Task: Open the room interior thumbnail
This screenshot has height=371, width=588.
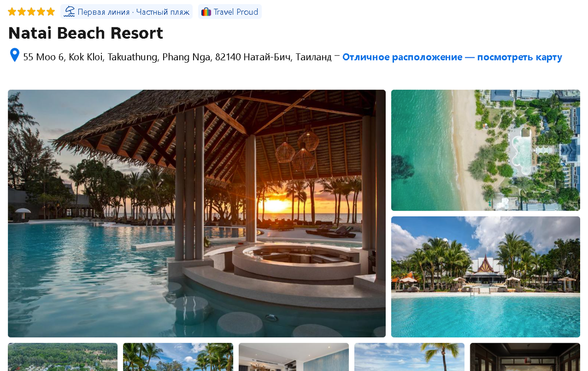Action: pos(294,357)
